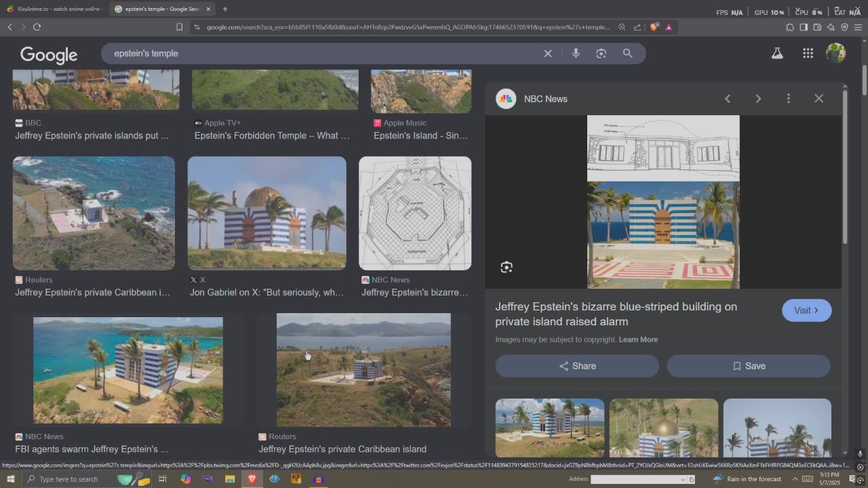Open Brave Rewards triangle icon
This screenshot has width=868, height=488.
(x=669, y=27)
